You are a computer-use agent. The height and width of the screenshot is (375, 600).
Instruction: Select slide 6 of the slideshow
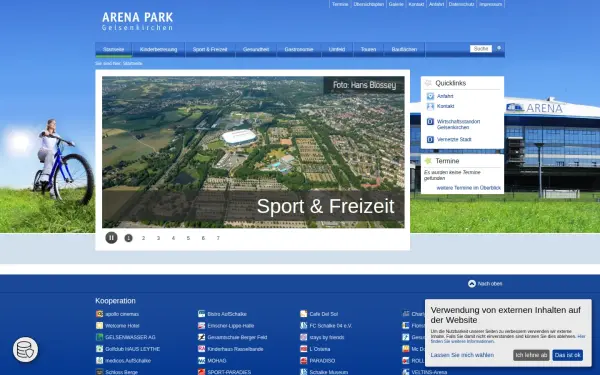point(203,238)
